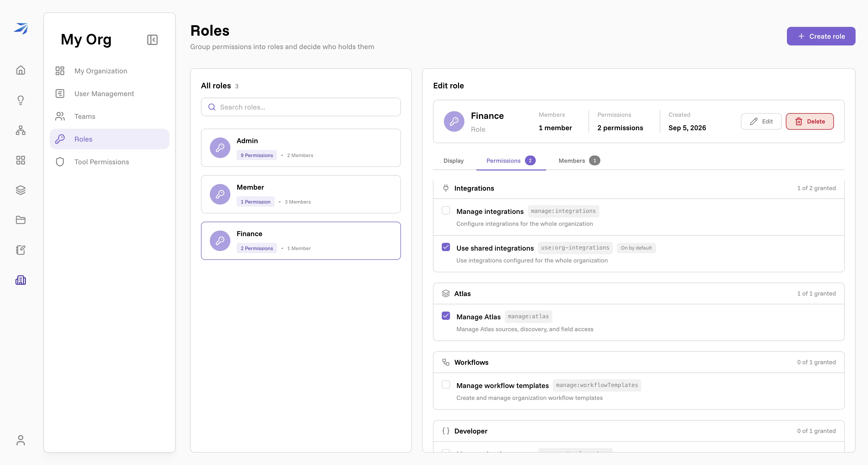This screenshot has width=868, height=465.
Task: Open the layers stack icon in rail
Action: pos(21,190)
